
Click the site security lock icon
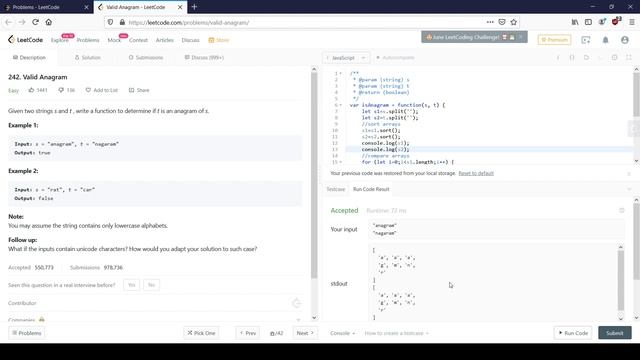[122, 22]
